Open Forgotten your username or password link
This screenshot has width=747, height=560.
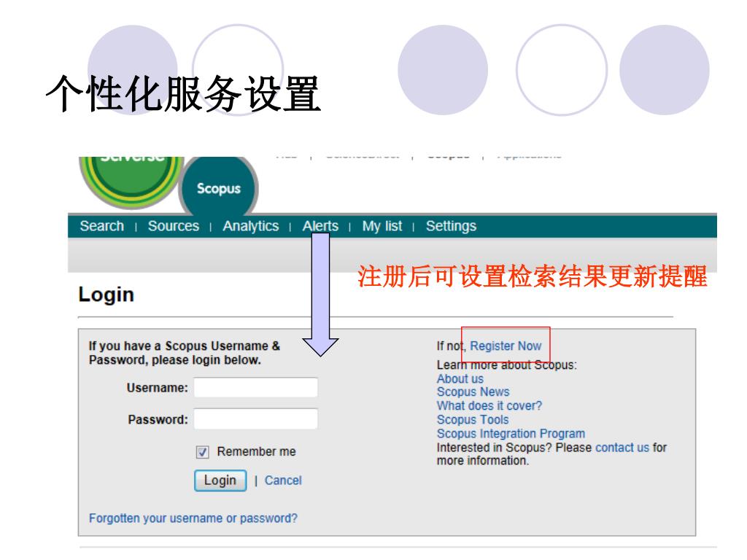click(x=193, y=518)
